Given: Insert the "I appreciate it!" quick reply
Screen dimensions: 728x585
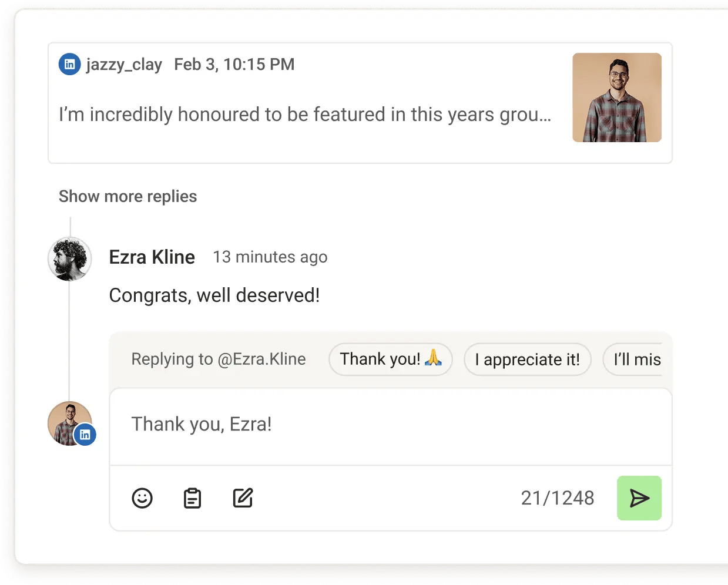Looking at the screenshot, I should (527, 359).
